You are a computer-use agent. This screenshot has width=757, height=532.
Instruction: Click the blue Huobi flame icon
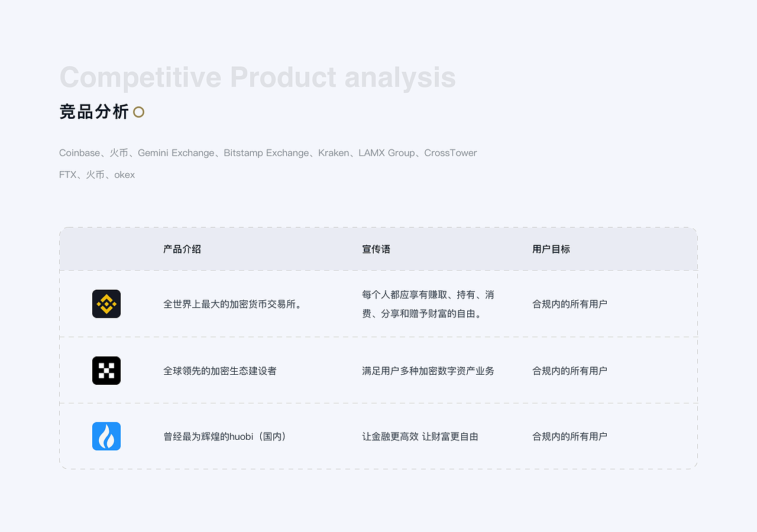106,436
